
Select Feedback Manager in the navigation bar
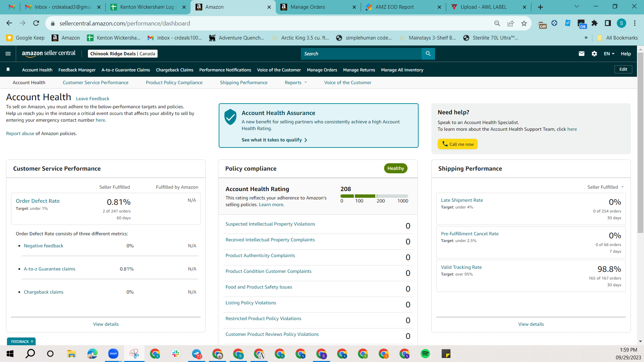pos(77,70)
